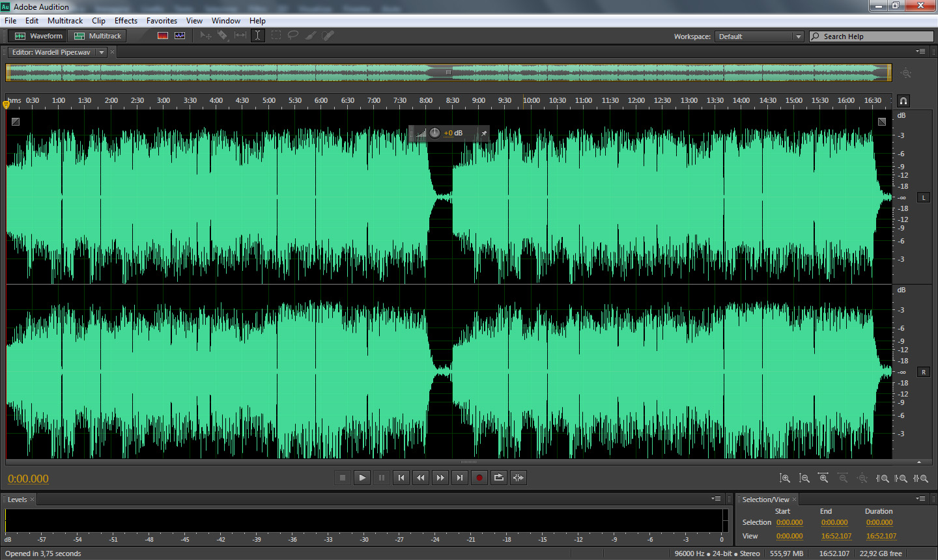Show the spectral pitch display

(x=180, y=36)
